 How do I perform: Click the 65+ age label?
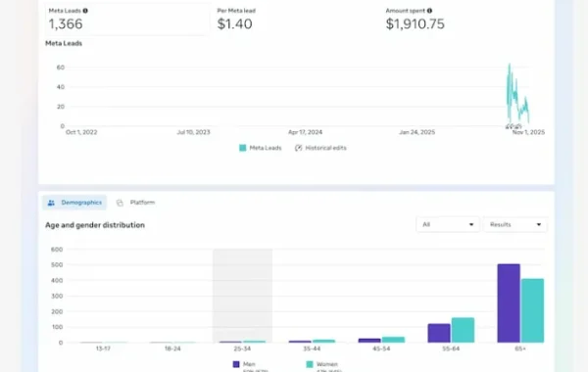(x=520, y=349)
